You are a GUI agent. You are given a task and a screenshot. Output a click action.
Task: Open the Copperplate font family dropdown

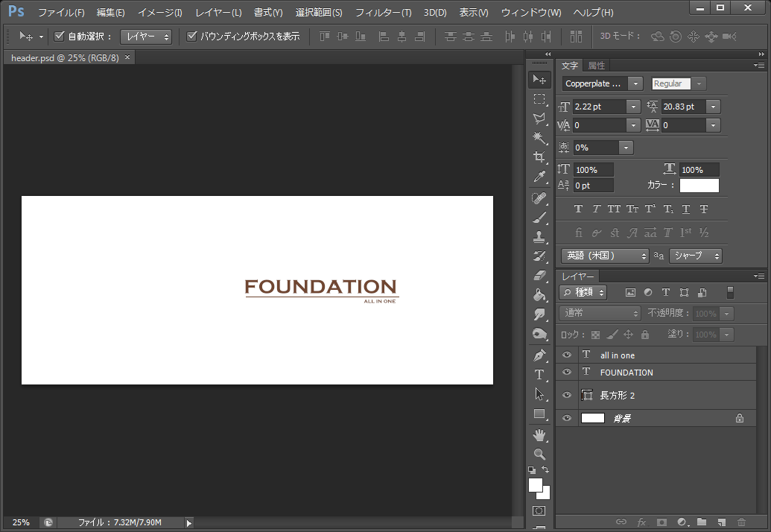pyautogui.click(x=635, y=83)
